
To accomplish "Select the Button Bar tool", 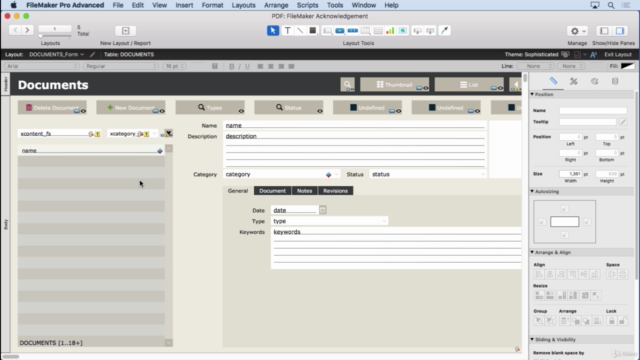I will 353,31.
